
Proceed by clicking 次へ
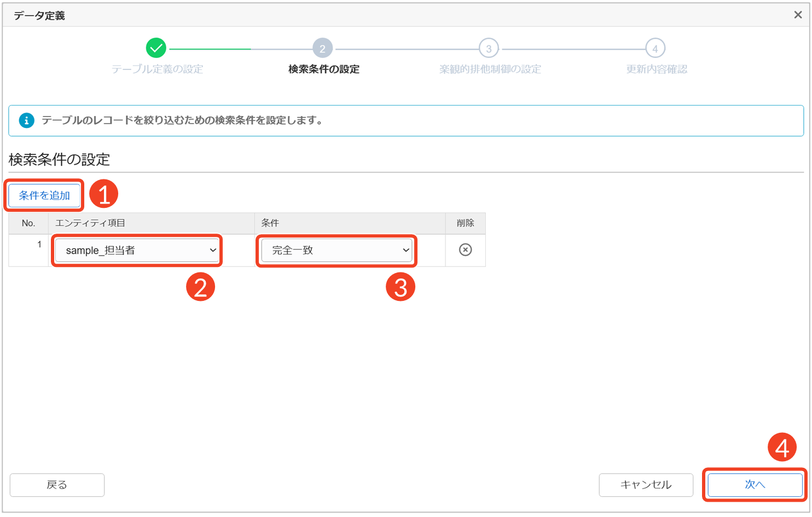755,485
